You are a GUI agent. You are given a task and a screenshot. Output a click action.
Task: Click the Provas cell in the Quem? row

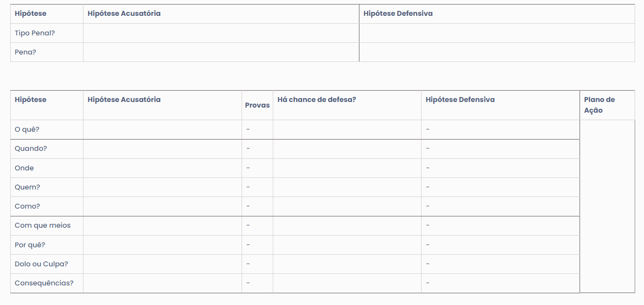tap(257, 187)
